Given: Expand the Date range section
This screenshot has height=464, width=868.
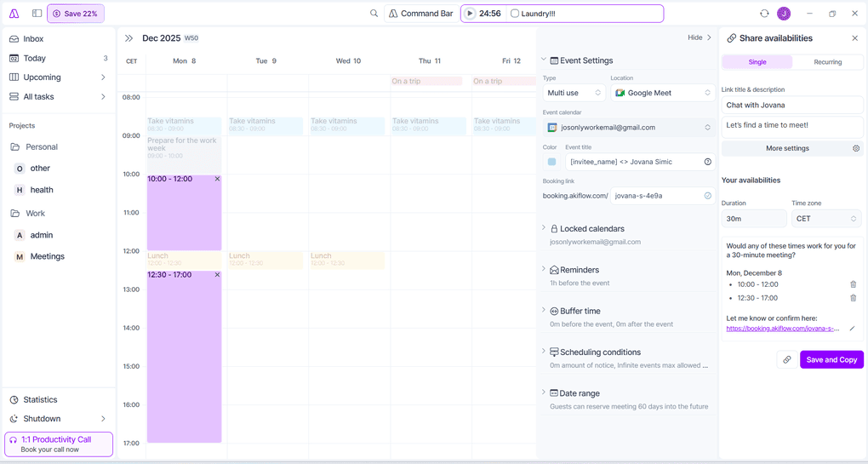Looking at the screenshot, I should tap(544, 392).
